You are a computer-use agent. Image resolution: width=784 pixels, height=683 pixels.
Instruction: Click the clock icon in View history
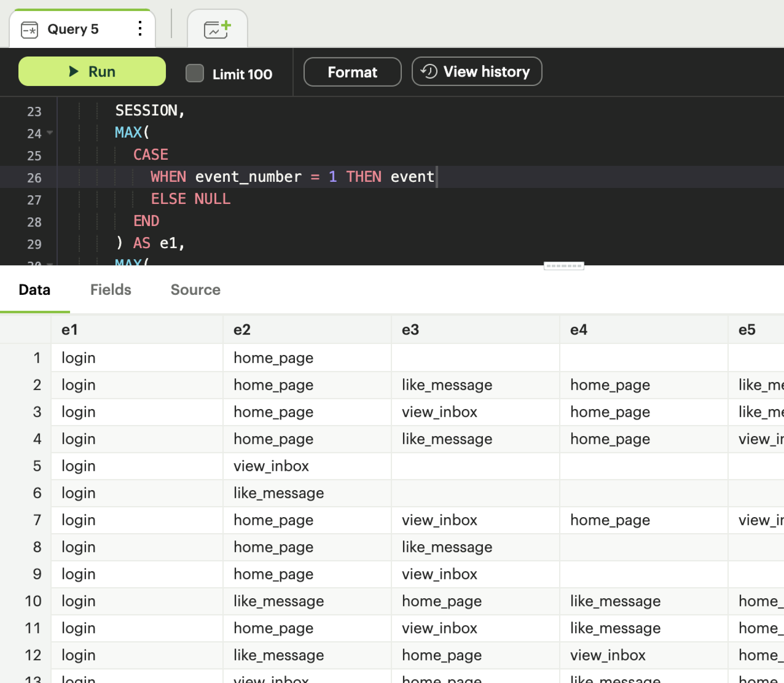[429, 71]
